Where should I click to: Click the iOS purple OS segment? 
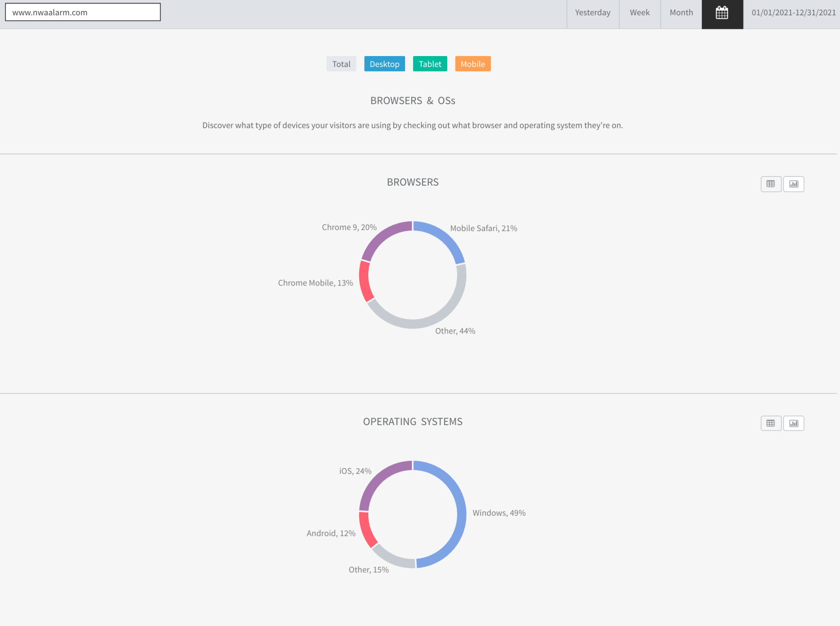(x=380, y=478)
